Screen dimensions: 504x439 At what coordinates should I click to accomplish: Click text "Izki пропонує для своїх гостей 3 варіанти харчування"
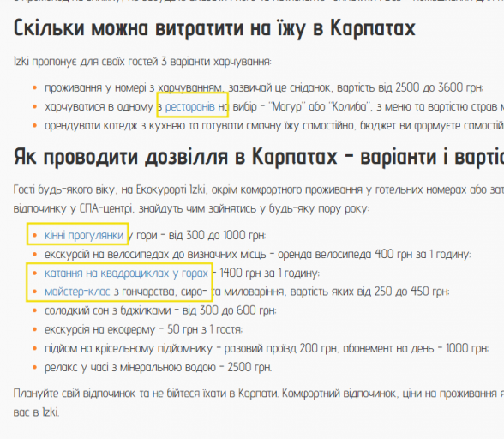click(142, 62)
